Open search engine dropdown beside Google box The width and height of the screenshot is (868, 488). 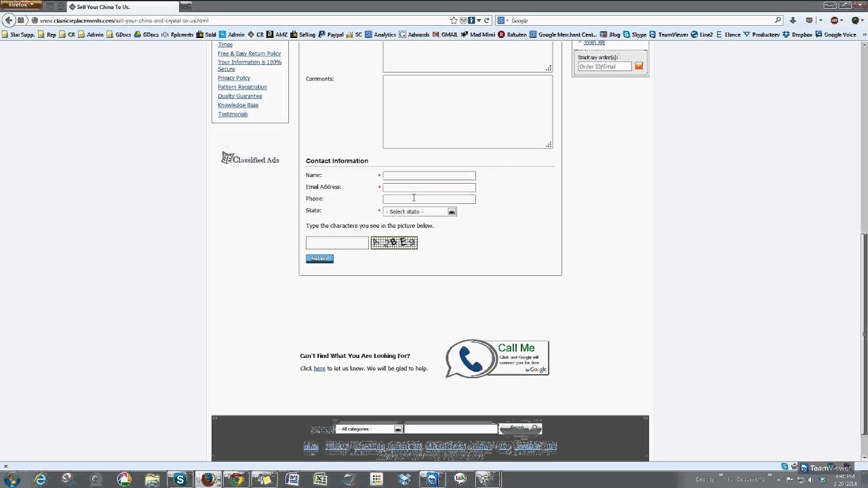(502, 20)
